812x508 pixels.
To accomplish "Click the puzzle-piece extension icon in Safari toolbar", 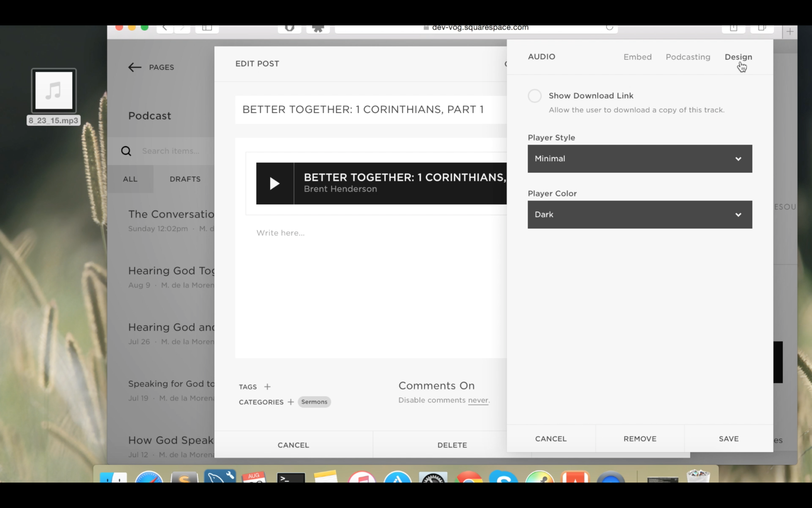I will (x=318, y=29).
